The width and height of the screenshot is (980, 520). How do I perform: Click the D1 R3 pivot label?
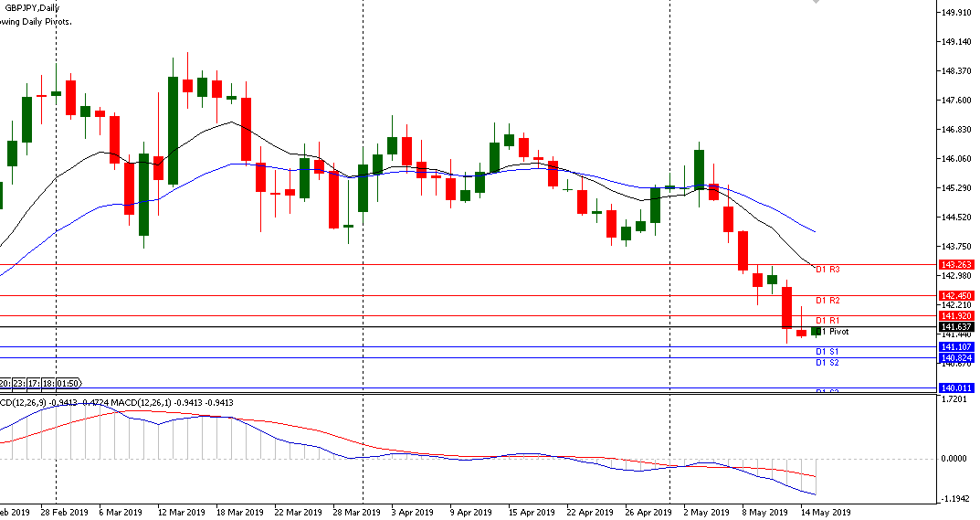click(x=827, y=270)
